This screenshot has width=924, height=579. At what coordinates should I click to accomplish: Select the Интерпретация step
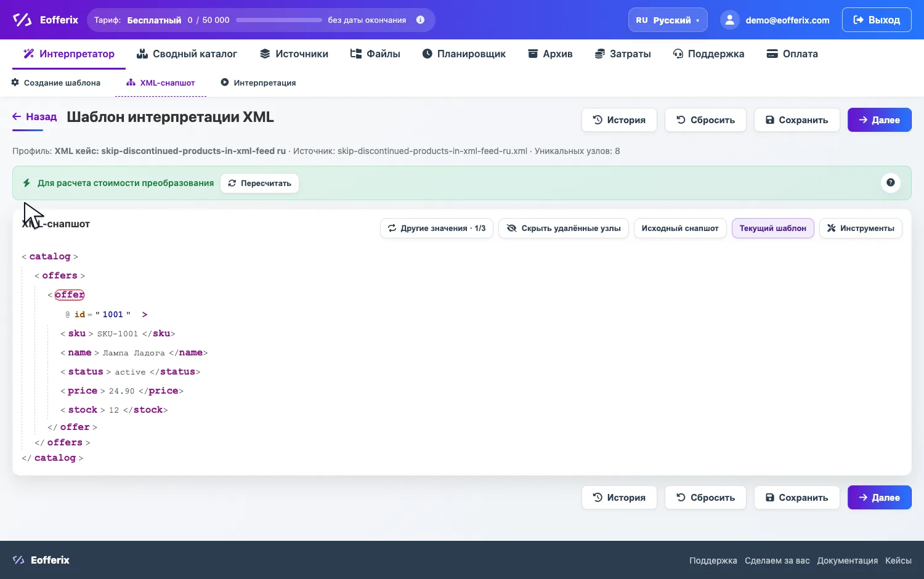[259, 83]
